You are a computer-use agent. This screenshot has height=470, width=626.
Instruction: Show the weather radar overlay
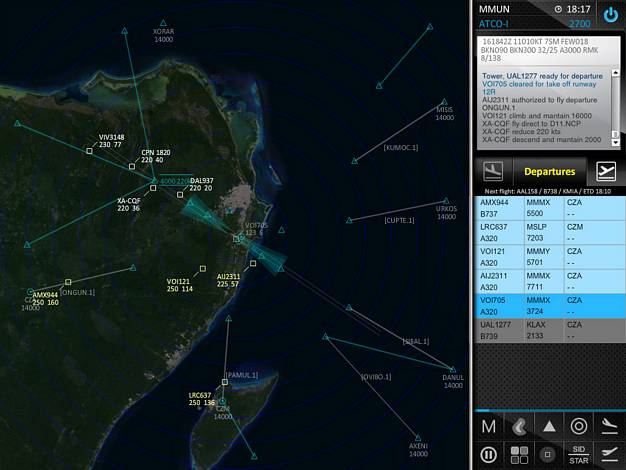(518, 426)
